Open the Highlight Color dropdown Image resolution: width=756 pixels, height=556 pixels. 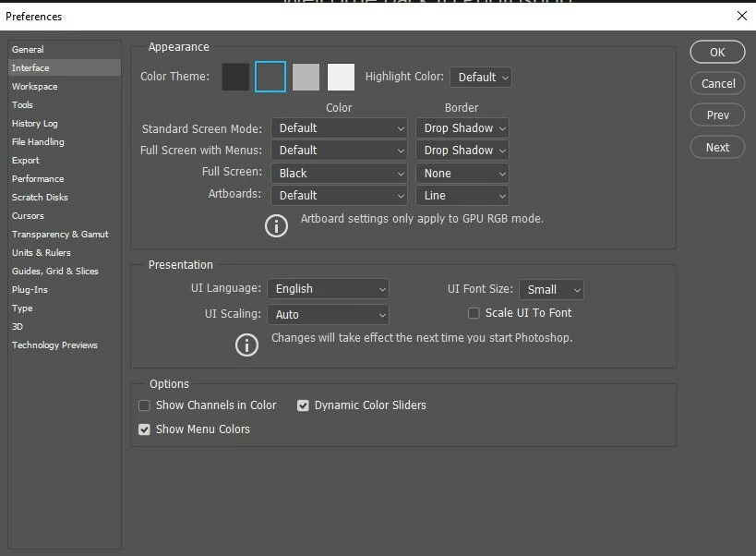coord(481,78)
